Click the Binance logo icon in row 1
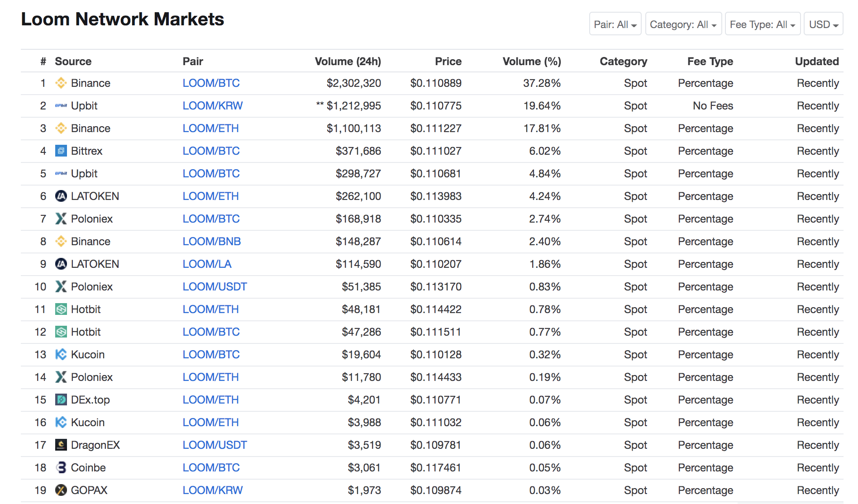Viewport: 858px width, 504px height. tap(61, 83)
